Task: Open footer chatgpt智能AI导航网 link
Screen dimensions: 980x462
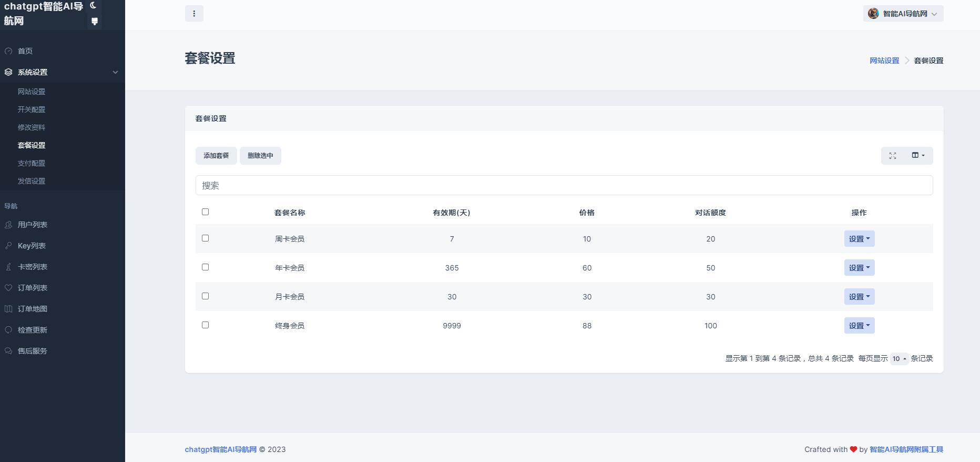Action: (x=220, y=449)
